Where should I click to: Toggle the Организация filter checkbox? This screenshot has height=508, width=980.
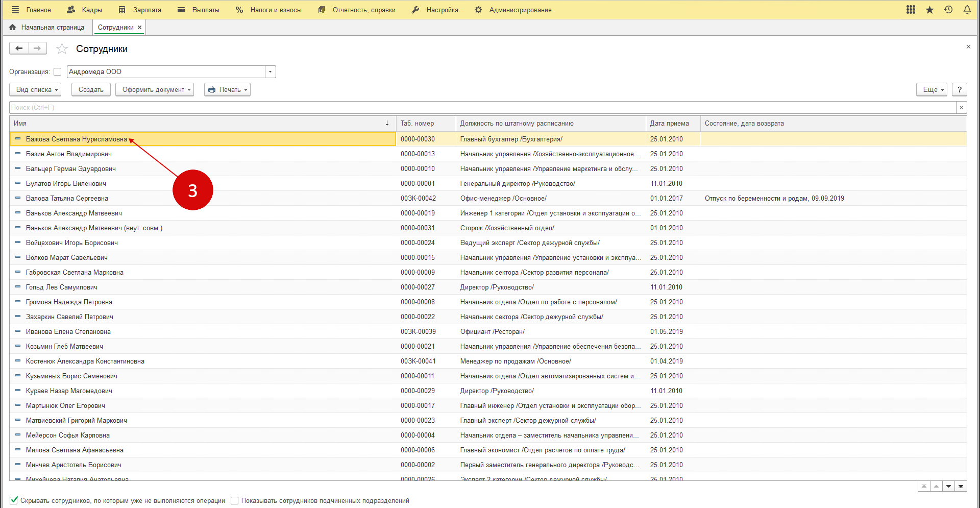tap(57, 72)
